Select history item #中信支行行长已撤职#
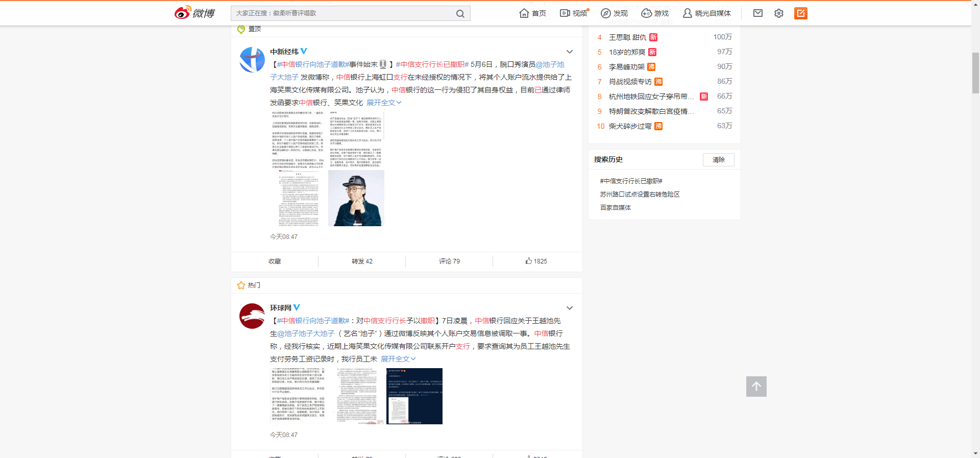Screen dimensions: 980x458 point(631,181)
